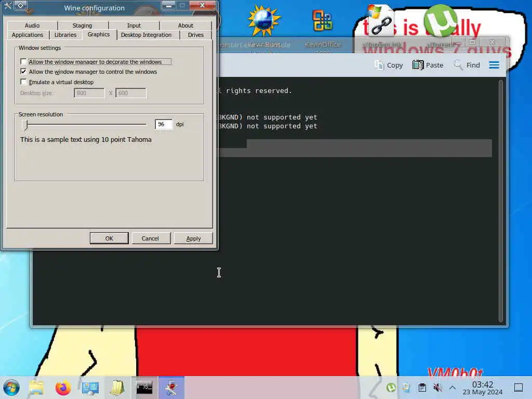This screenshot has width=532, height=399.
Task: Click the desktop height field 600
Action: click(131, 93)
